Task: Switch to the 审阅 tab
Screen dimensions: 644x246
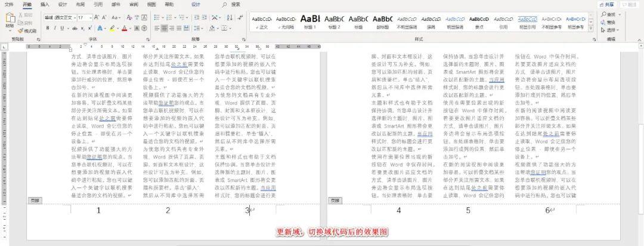Action: [x=134, y=5]
